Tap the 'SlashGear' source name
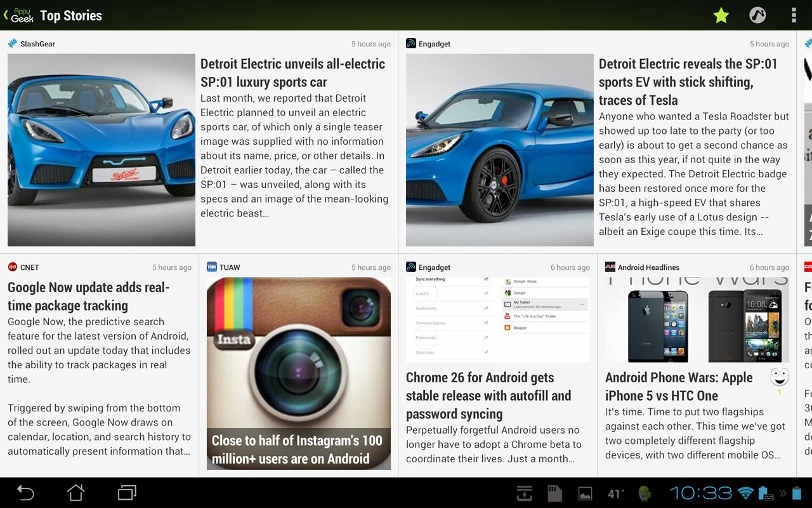The width and height of the screenshot is (812, 508). (x=37, y=44)
